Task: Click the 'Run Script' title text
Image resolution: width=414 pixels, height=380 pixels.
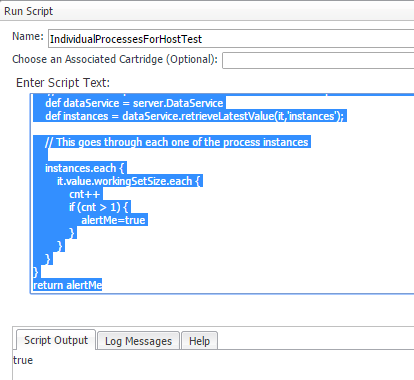Action: click(29, 11)
